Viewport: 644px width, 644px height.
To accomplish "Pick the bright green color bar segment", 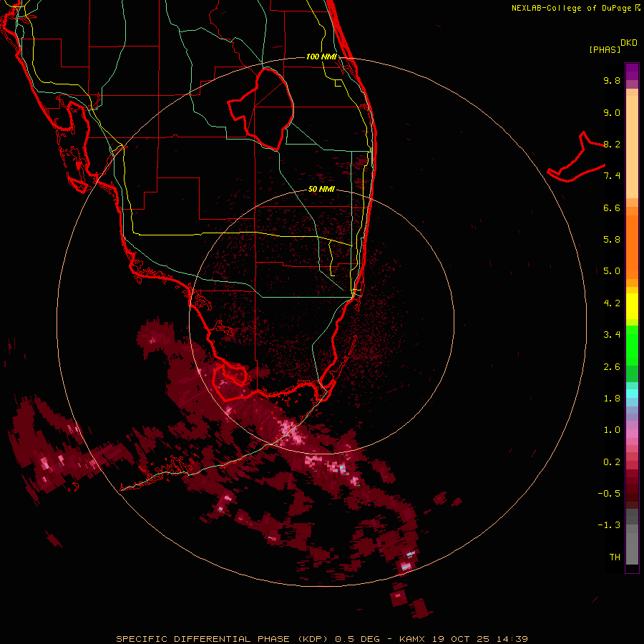I will 632,345.
